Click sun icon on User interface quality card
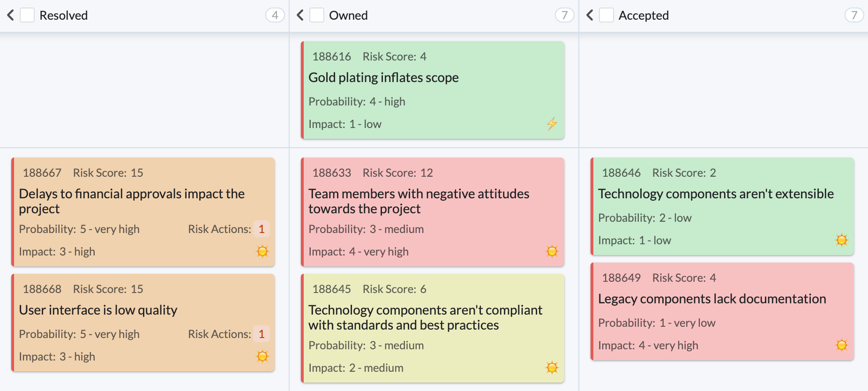Screen dimensions: 868x391 [262, 356]
